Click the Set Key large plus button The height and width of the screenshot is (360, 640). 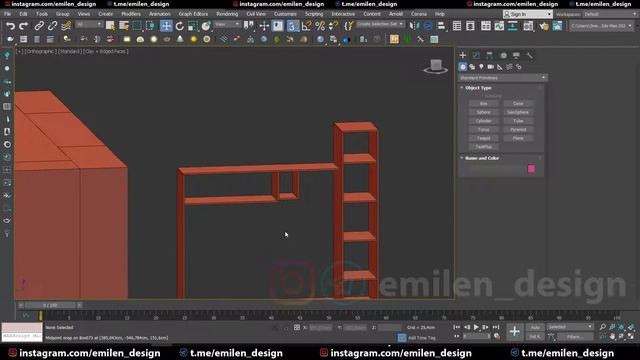514,331
